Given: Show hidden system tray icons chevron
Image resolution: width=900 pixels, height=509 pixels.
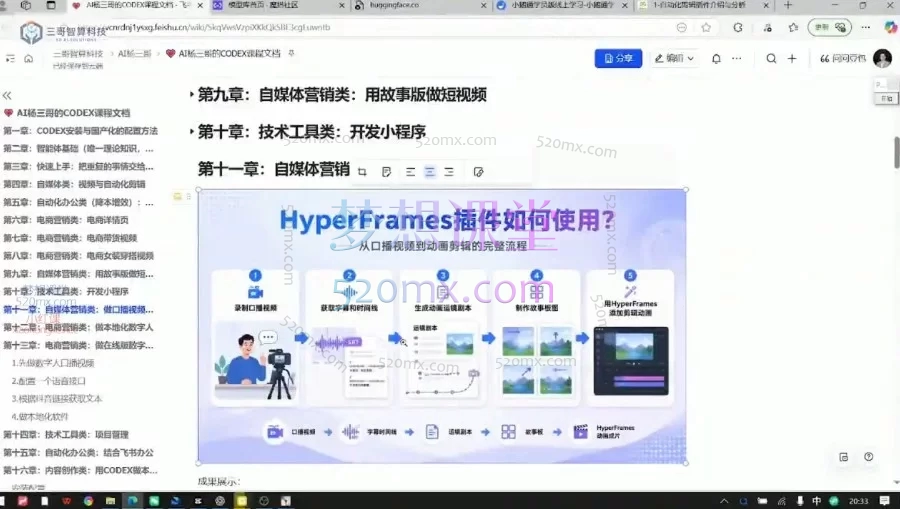Looking at the screenshot, I should [724, 501].
